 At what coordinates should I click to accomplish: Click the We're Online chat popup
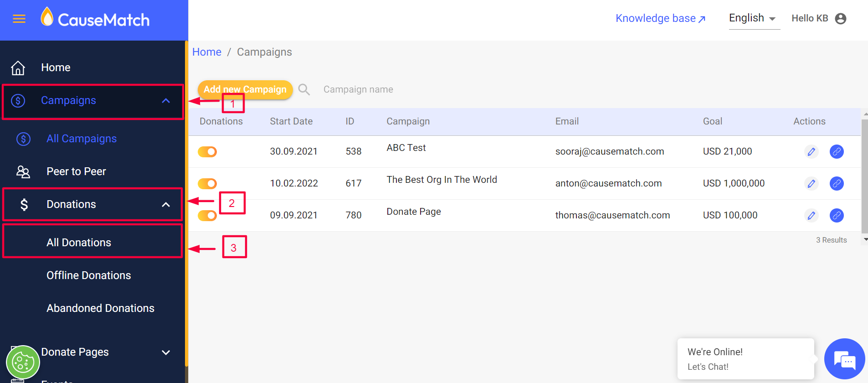(x=745, y=359)
